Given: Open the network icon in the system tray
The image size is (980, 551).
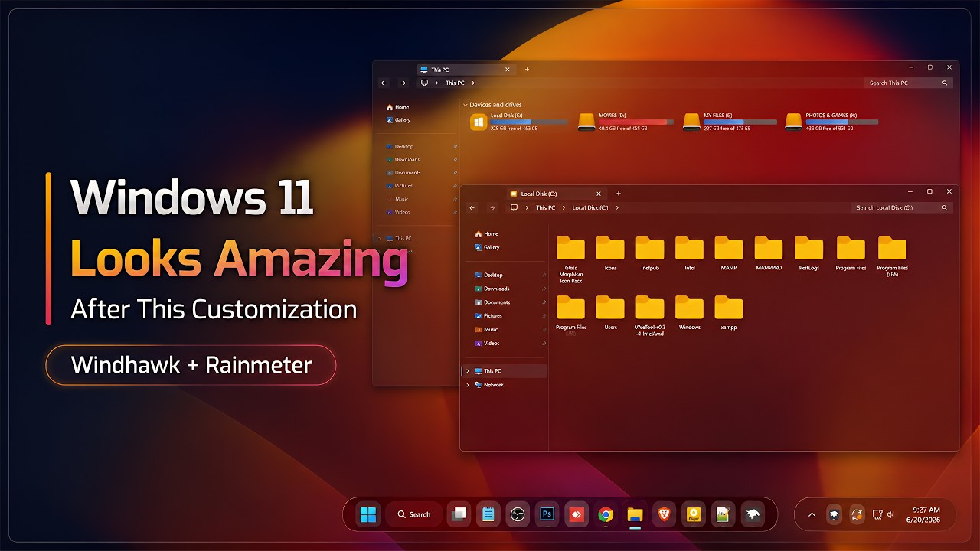Looking at the screenshot, I should [x=877, y=514].
